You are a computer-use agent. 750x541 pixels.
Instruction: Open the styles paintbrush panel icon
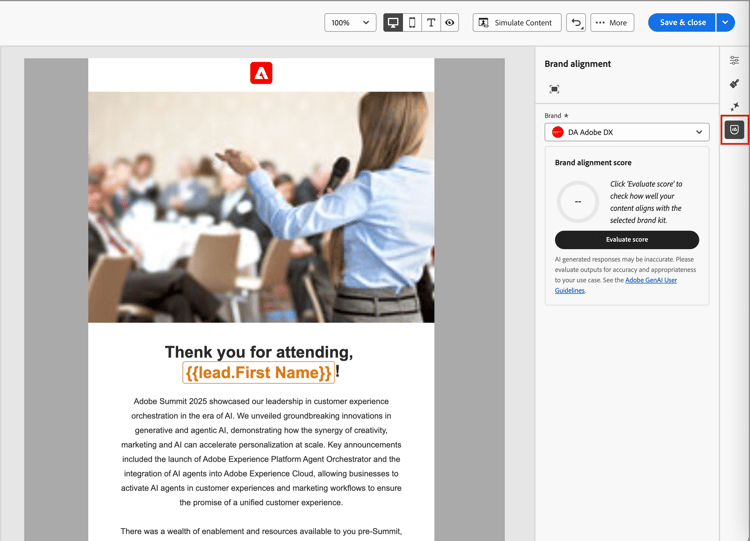734,83
